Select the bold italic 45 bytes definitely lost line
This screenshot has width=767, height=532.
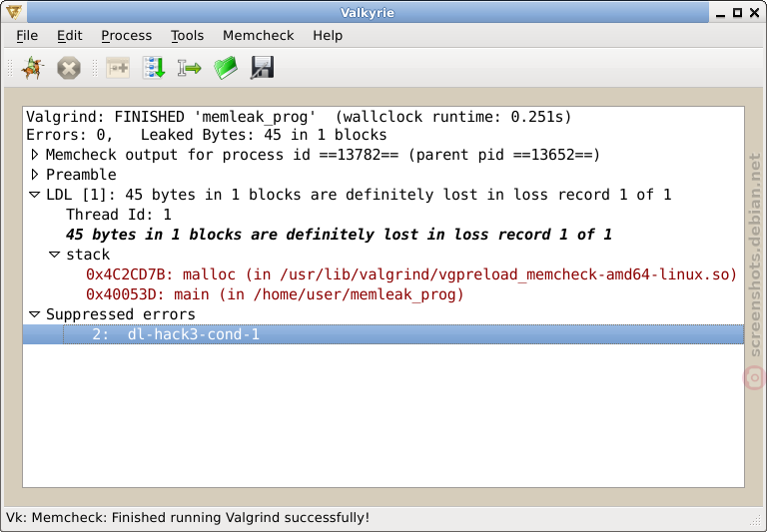click(339, 235)
